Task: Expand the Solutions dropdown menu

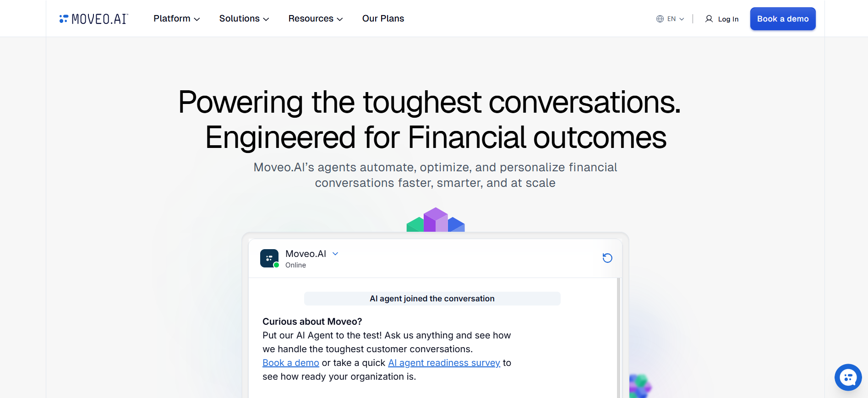Action: click(x=244, y=19)
